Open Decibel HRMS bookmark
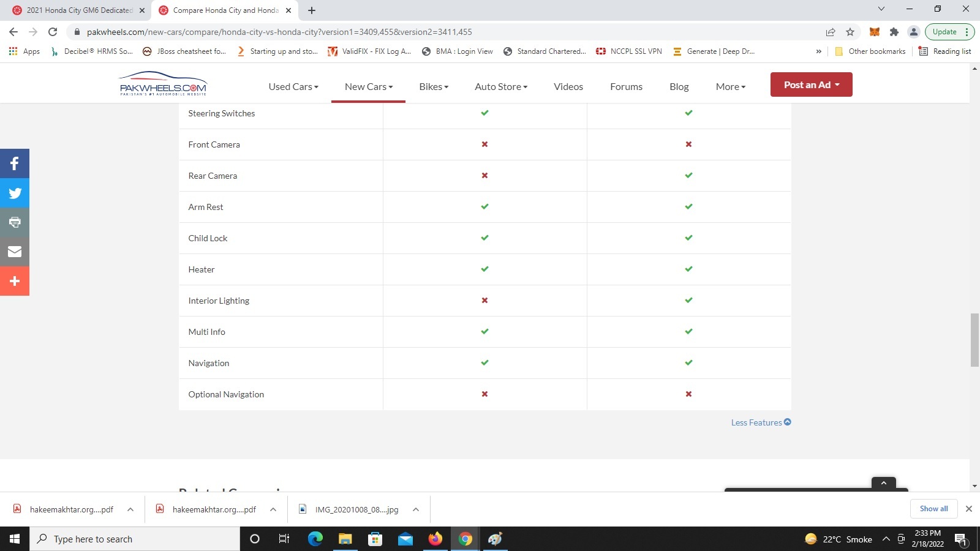Image resolution: width=980 pixels, height=551 pixels. [x=92, y=51]
